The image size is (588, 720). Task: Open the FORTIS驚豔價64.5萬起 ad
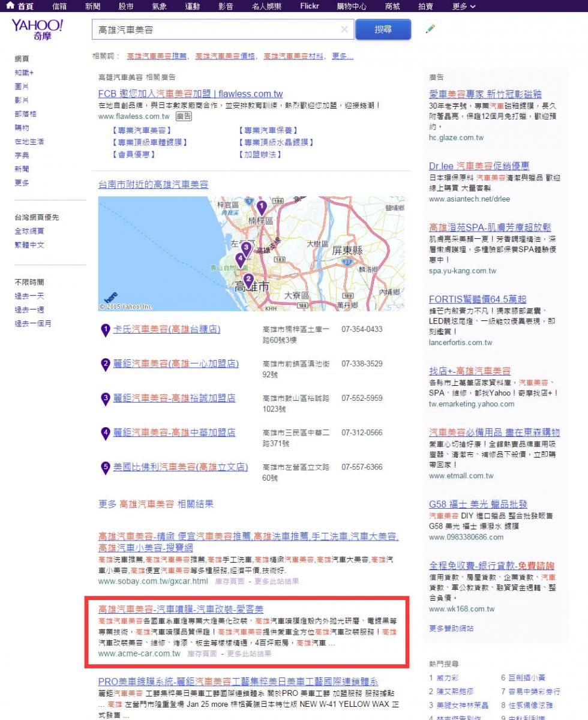[x=478, y=299]
